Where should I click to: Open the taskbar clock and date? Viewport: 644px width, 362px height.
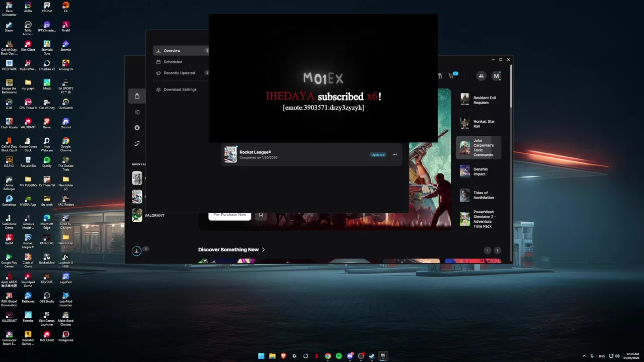(631, 356)
